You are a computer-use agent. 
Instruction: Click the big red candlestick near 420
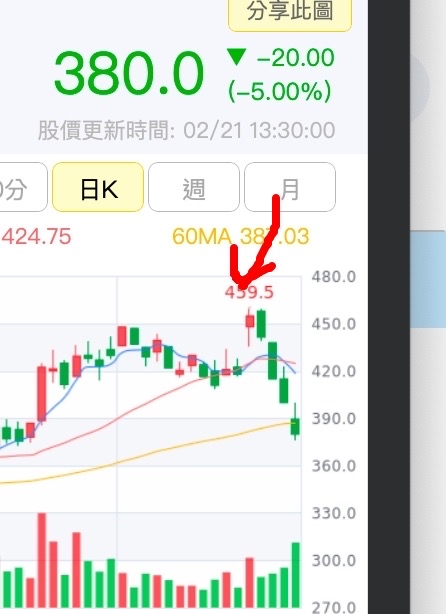42,394
